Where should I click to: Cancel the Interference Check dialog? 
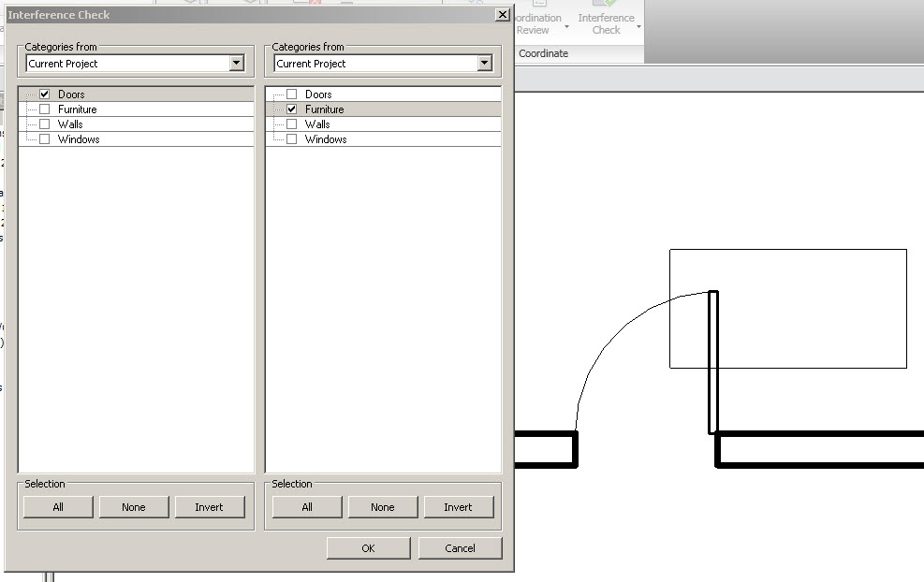(x=461, y=548)
